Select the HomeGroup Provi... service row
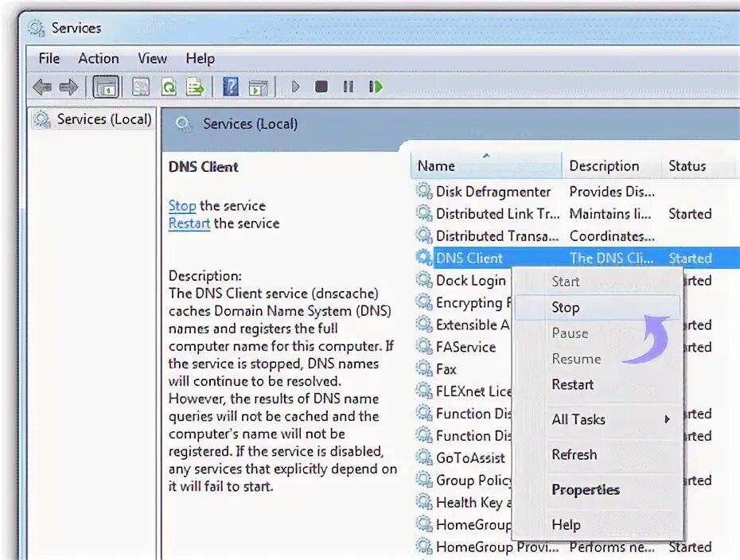Viewport: 740px width, 560px height. click(x=577, y=546)
